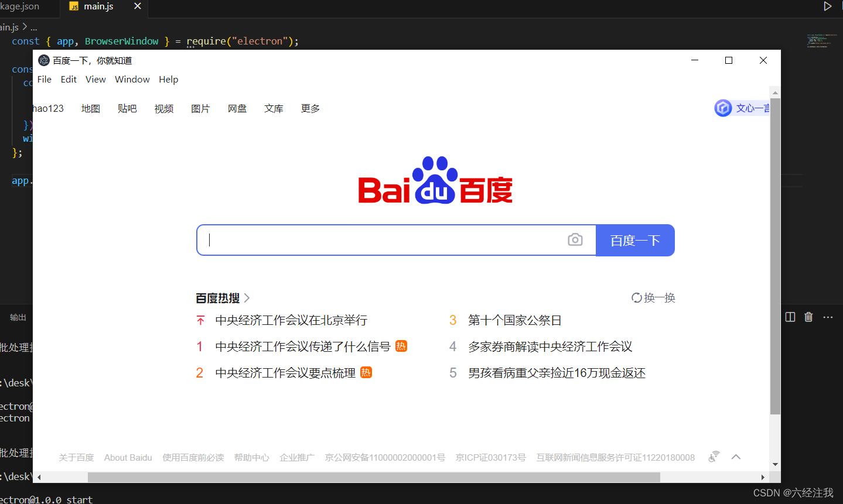The width and height of the screenshot is (843, 504).
Task: Click the Electron app icon in title bar
Action: [x=44, y=60]
